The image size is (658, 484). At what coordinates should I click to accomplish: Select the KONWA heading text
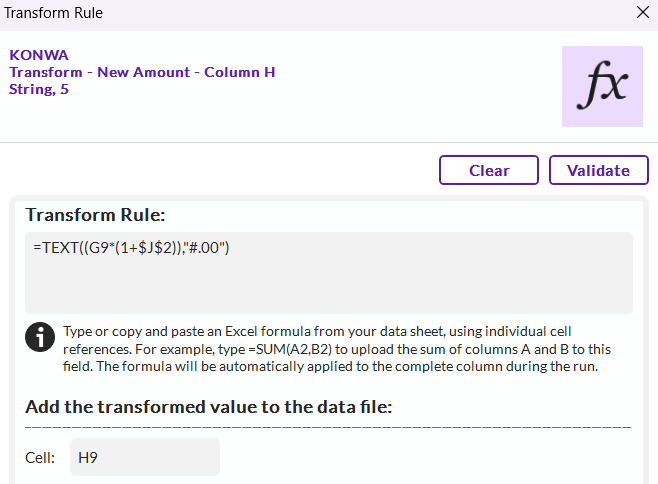(39, 55)
